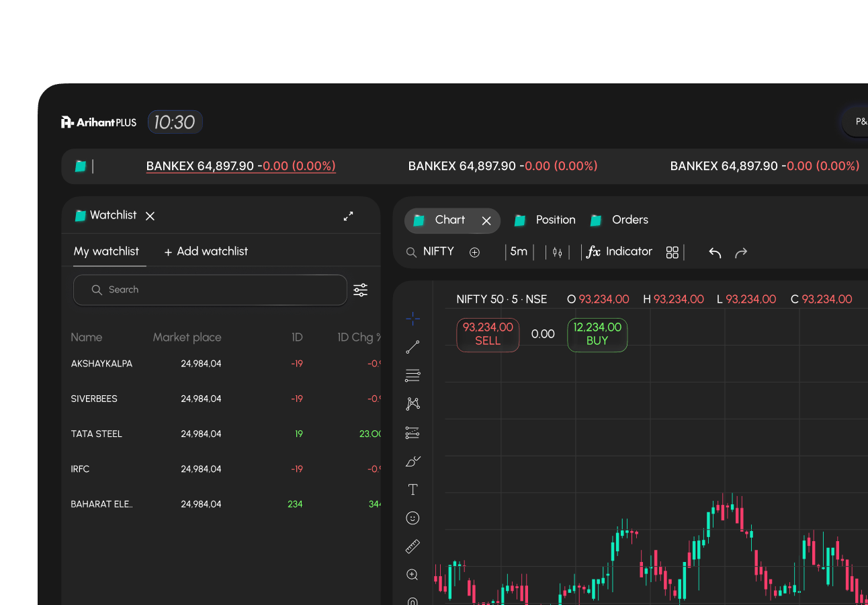868x605 pixels.
Task: Select the trend line drawing tool
Action: [413, 347]
